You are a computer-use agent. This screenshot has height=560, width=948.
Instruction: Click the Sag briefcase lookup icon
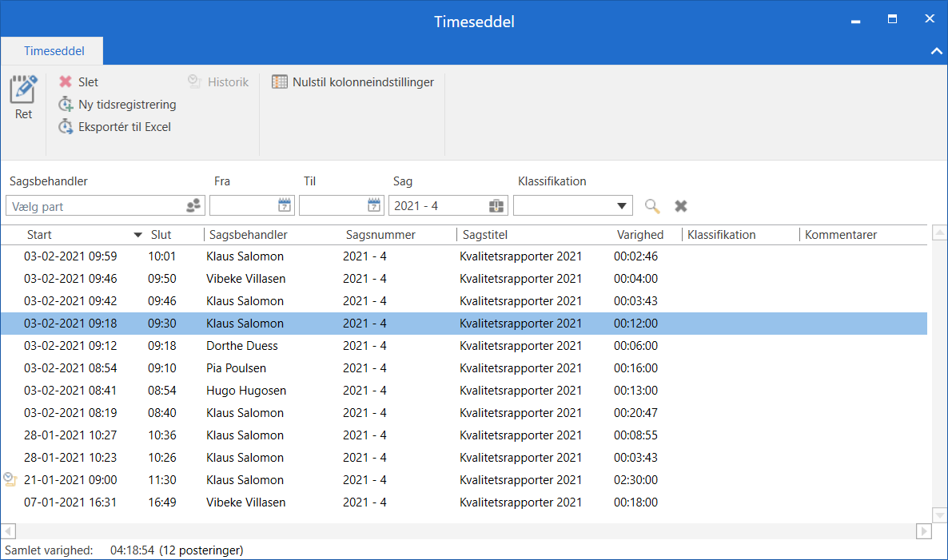(x=496, y=206)
